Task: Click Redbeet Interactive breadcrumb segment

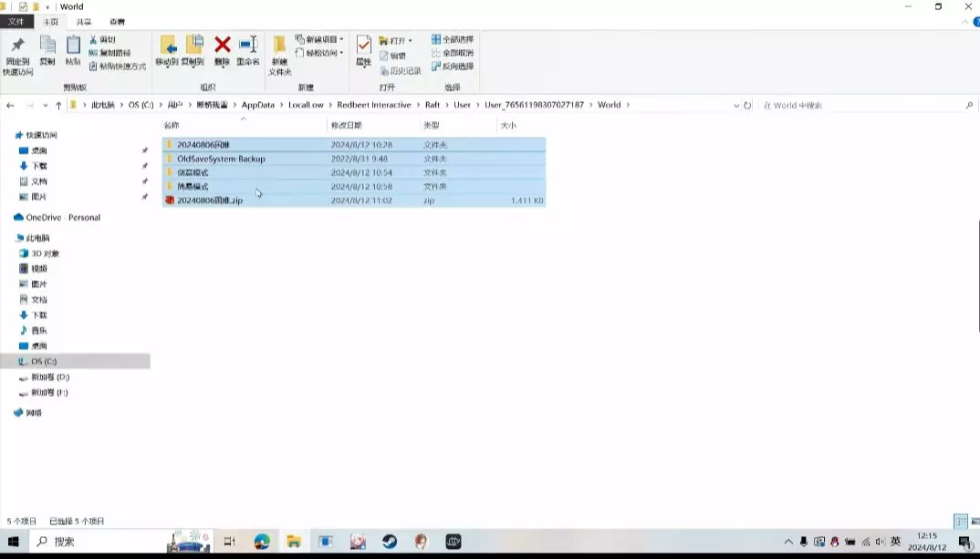Action: tap(374, 105)
